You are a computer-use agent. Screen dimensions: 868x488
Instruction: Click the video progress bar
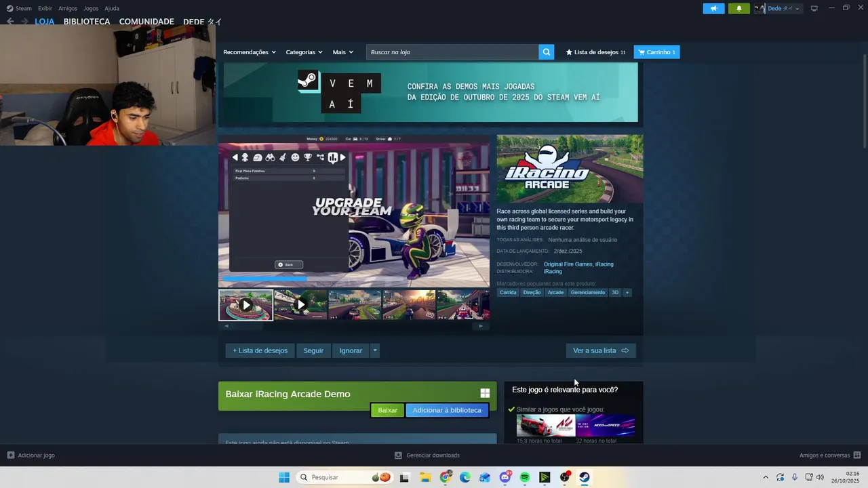coord(354,279)
